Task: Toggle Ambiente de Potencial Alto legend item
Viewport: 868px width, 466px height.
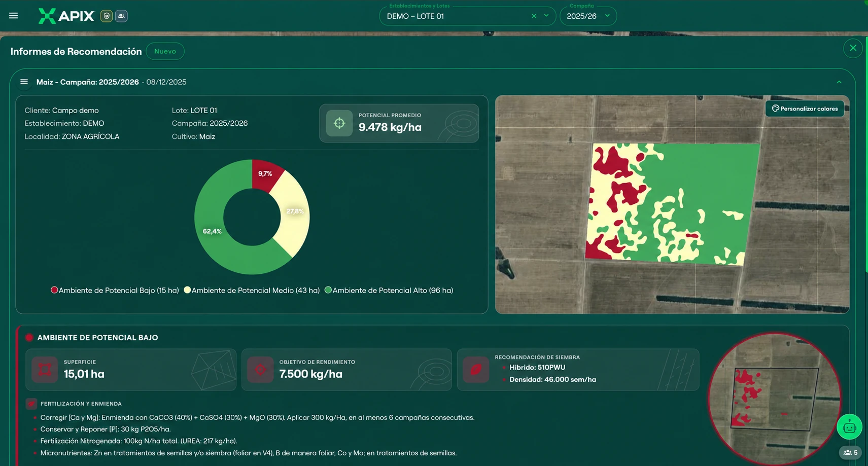Action: (x=389, y=290)
